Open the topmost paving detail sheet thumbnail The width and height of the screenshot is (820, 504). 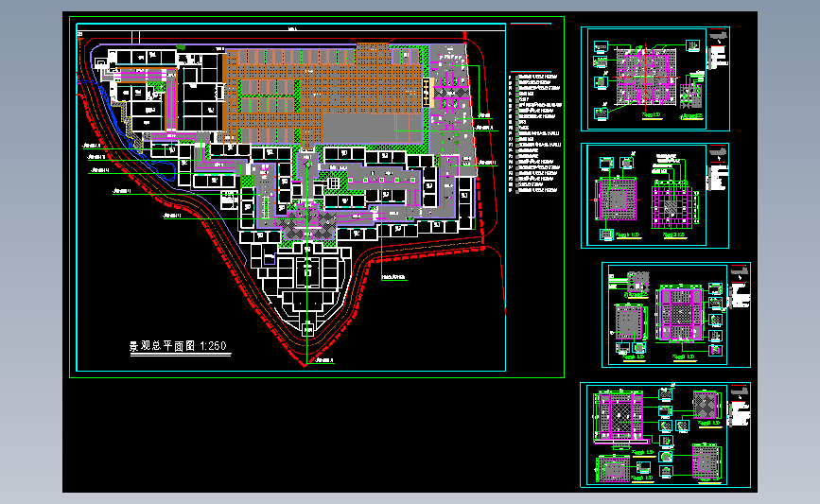point(655,78)
